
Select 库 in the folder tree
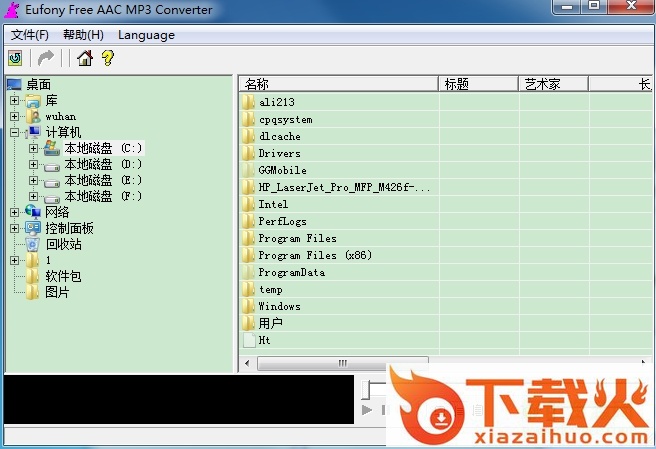(x=51, y=100)
